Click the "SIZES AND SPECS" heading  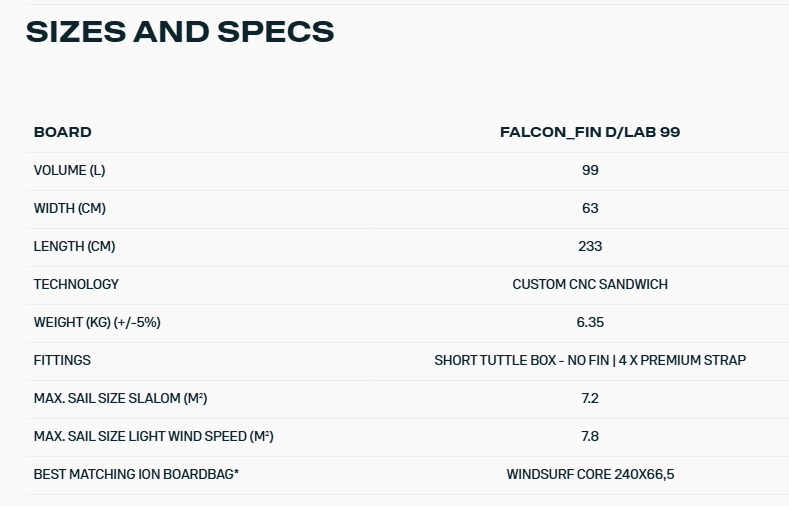coord(180,32)
